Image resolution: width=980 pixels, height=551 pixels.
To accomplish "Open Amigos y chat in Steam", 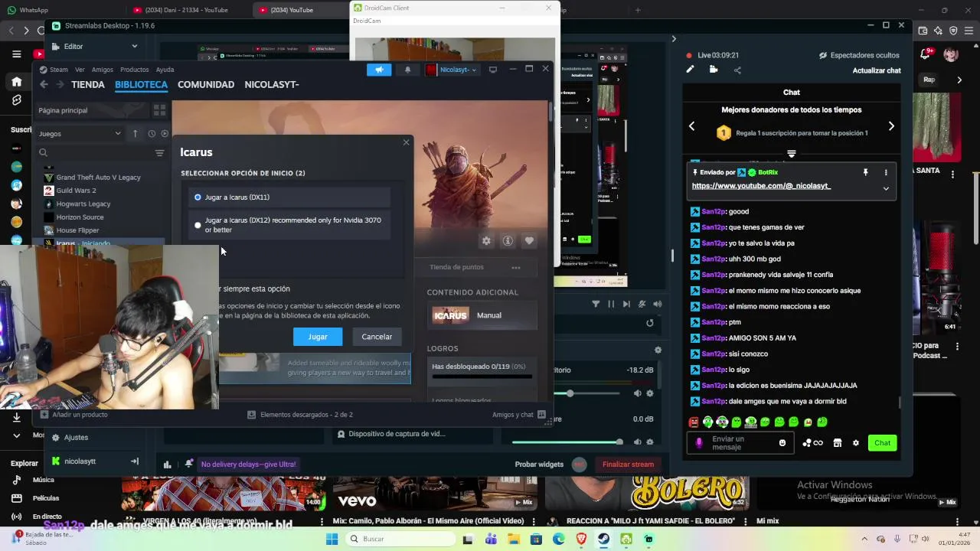I will pyautogui.click(x=518, y=415).
